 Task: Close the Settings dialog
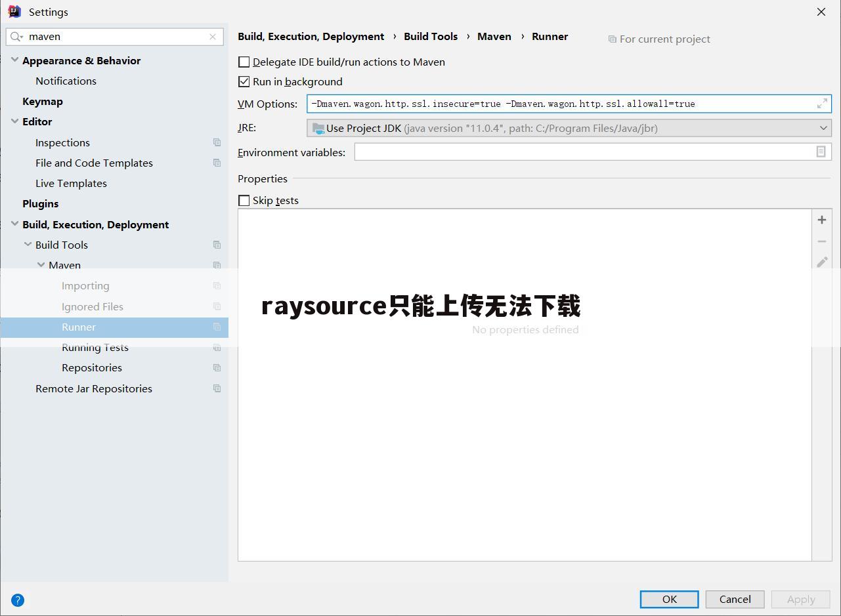[x=821, y=12]
